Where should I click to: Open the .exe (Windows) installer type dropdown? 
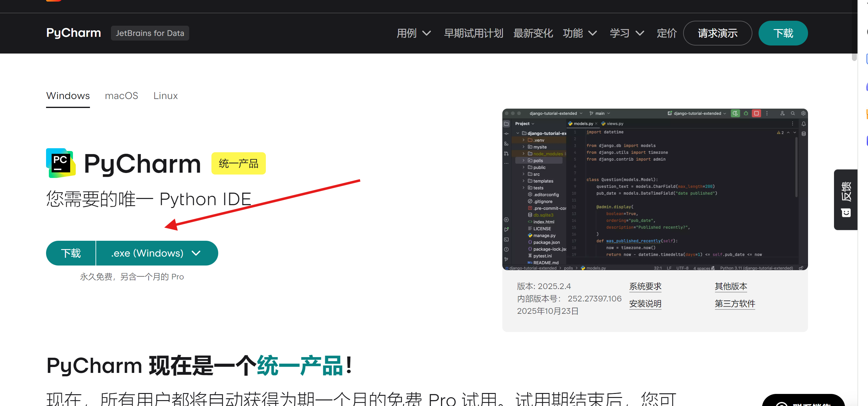pyautogui.click(x=156, y=253)
